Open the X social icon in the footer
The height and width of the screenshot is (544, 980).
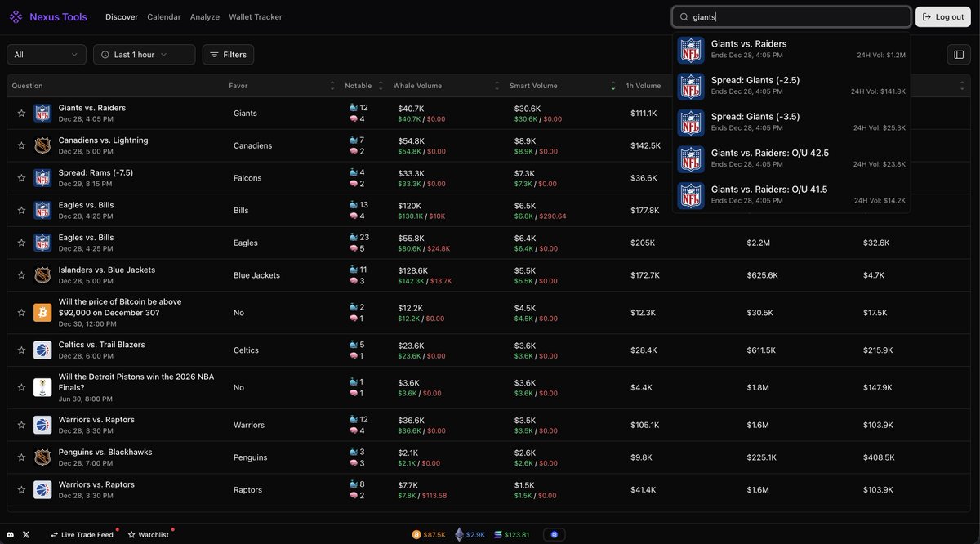[26, 534]
